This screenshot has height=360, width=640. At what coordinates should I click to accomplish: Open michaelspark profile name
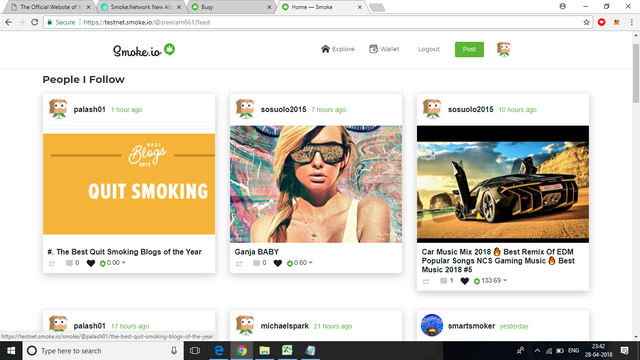tap(284, 326)
